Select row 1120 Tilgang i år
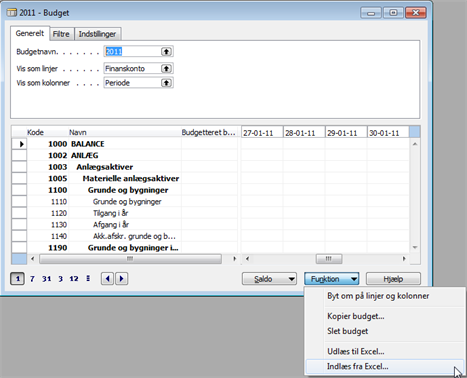 tap(125, 213)
